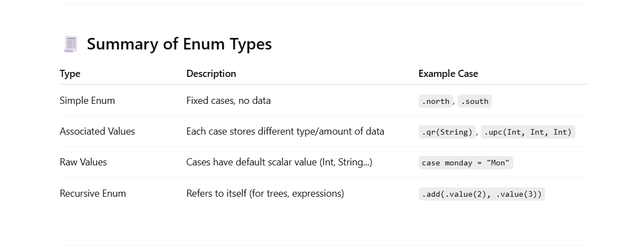The height and width of the screenshot is (250, 644).
Task: Click the scroll emoji icon beside the heading
Action: pos(71,45)
